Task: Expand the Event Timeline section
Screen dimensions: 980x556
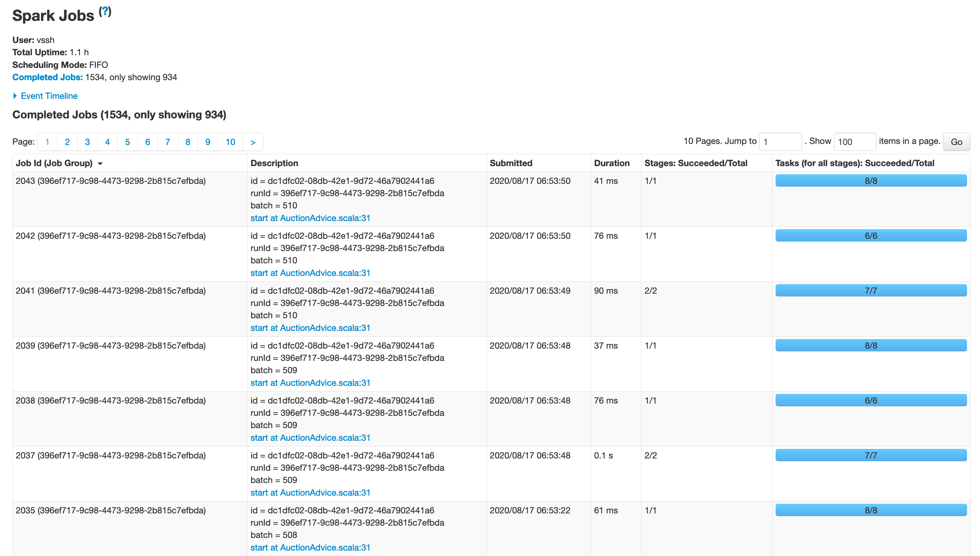Action: pyautogui.click(x=48, y=96)
